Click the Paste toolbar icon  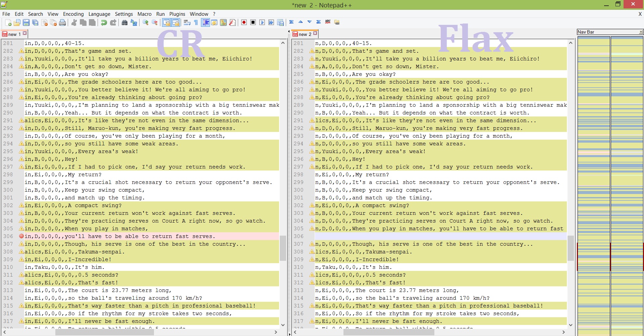pos(92,22)
